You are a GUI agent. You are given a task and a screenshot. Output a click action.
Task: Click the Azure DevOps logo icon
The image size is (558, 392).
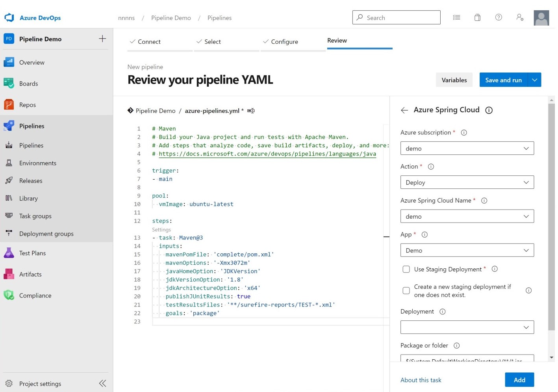click(x=9, y=18)
